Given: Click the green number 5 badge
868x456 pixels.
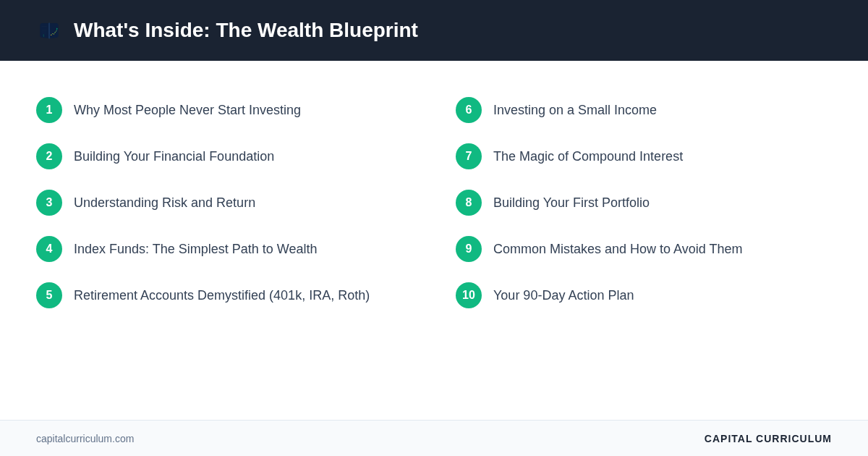Looking at the screenshot, I should (x=49, y=295).
